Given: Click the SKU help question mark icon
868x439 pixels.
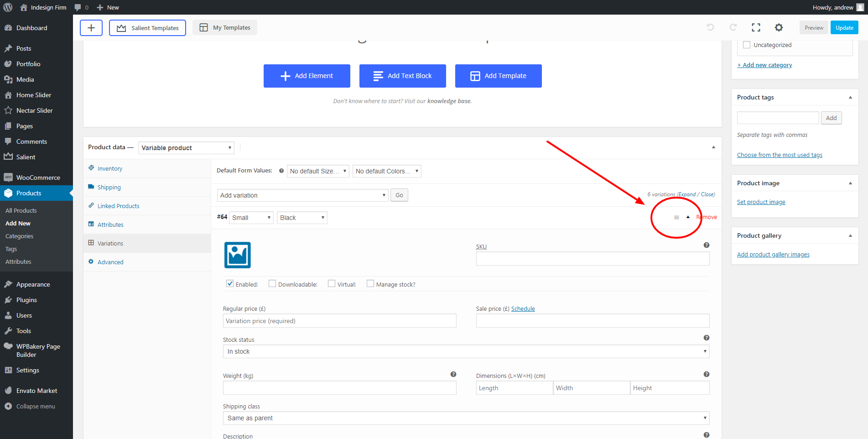Looking at the screenshot, I should click(x=706, y=246).
